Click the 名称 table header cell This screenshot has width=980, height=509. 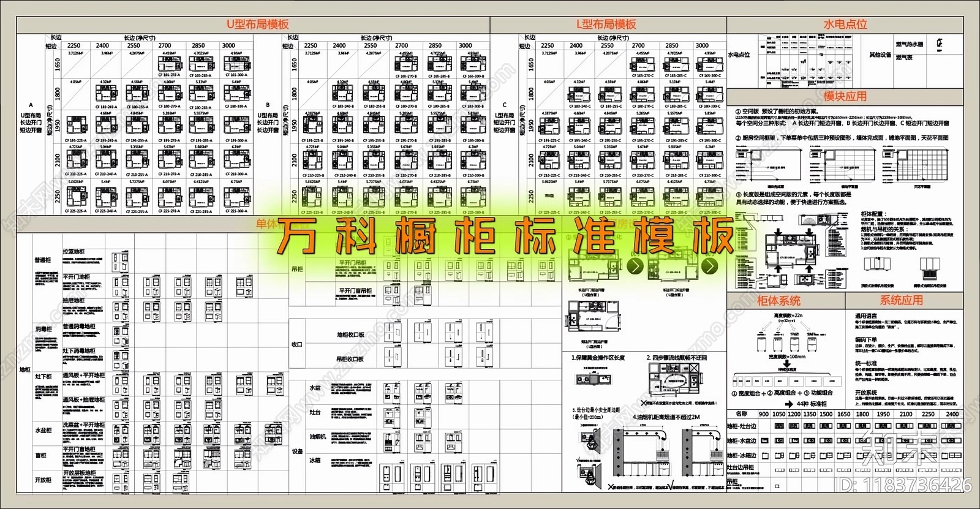click(741, 414)
